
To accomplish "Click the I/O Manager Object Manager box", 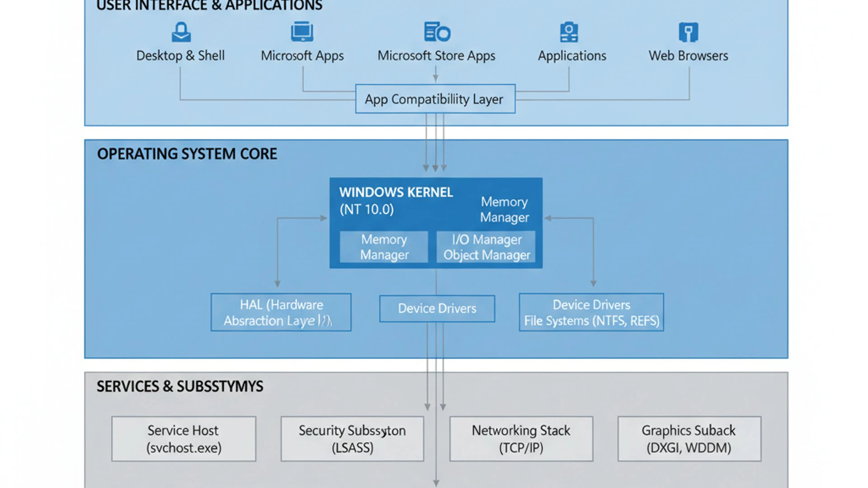I will tap(486, 247).
